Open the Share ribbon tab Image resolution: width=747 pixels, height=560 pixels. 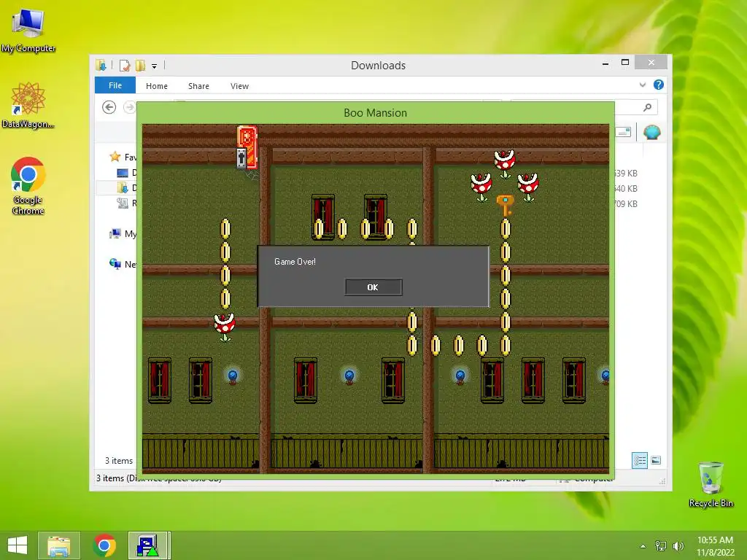pyautogui.click(x=198, y=86)
